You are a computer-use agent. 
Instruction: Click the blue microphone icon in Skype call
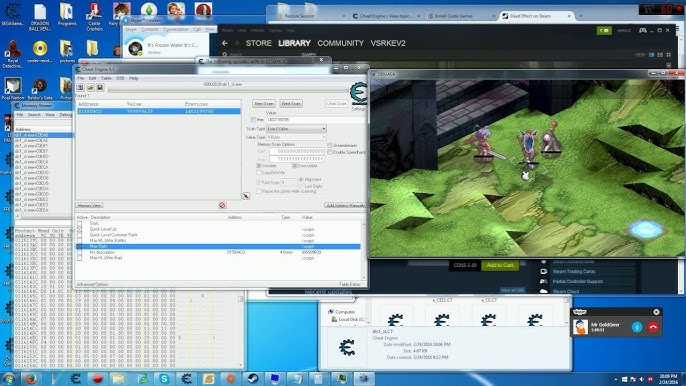point(637,327)
